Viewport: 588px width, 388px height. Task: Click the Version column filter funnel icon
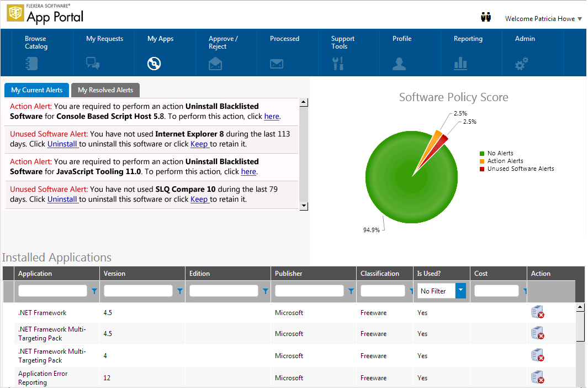click(x=179, y=291)
